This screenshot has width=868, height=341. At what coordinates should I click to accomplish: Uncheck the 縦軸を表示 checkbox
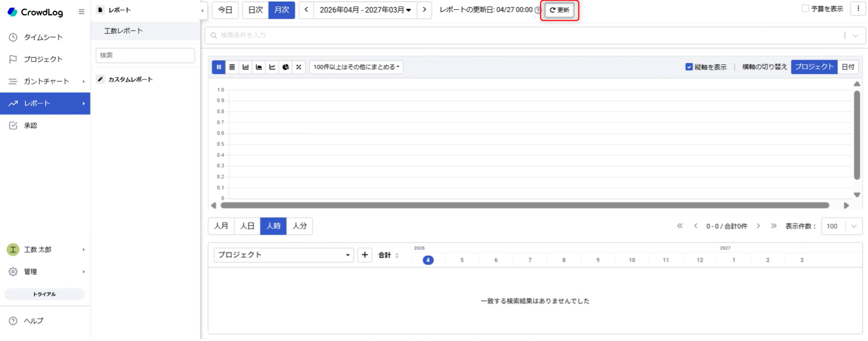click(x=689, y=67)
